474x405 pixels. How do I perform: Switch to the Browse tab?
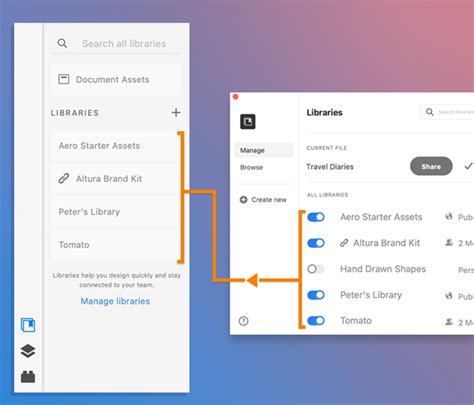pyautogui.click(x=251, y=167)
